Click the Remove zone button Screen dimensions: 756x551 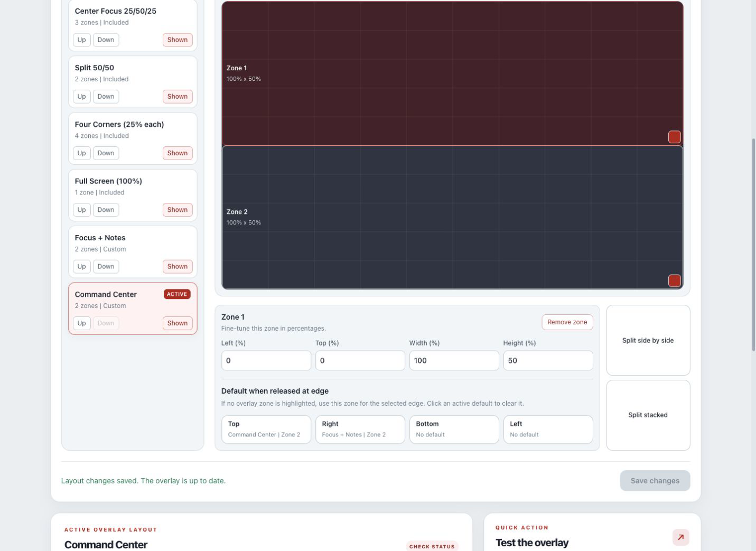567,322
